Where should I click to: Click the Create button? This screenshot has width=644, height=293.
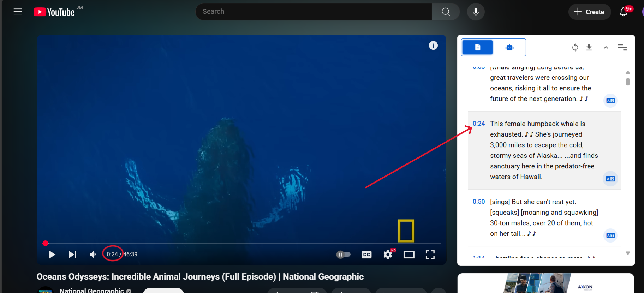(x=589, y=12)
